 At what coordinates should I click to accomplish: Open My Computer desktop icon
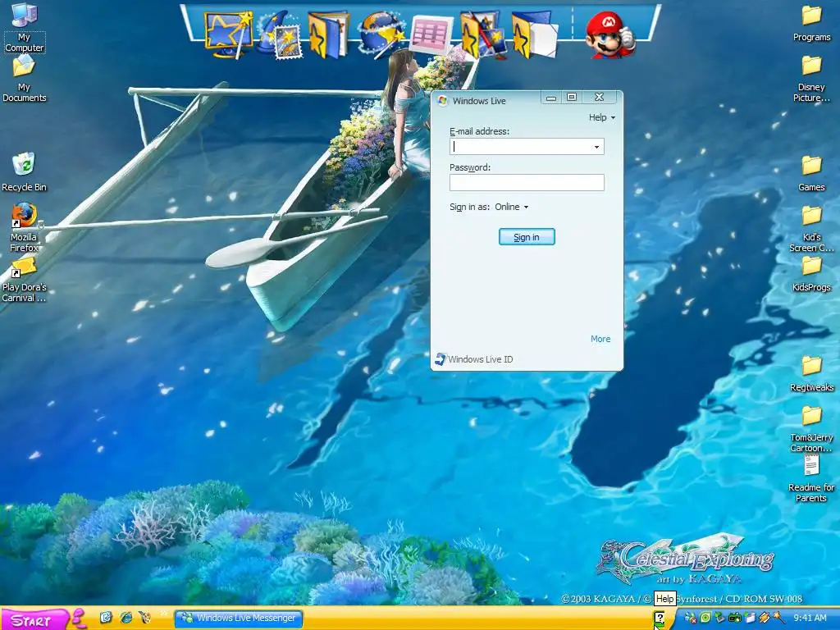(24, 28)
